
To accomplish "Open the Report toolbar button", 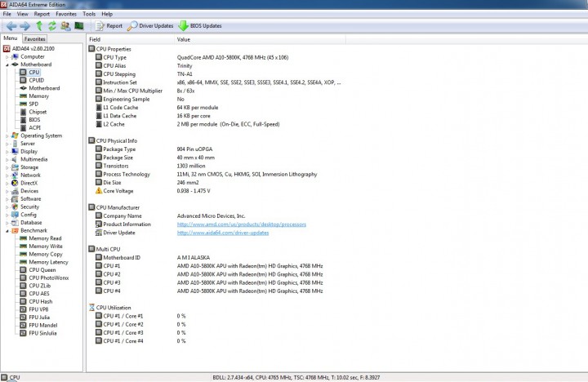I will [109, 25].
